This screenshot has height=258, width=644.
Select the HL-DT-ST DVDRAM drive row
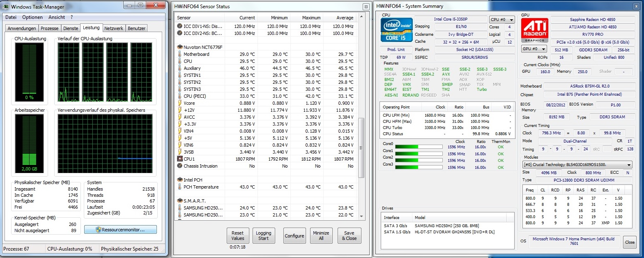447,232
